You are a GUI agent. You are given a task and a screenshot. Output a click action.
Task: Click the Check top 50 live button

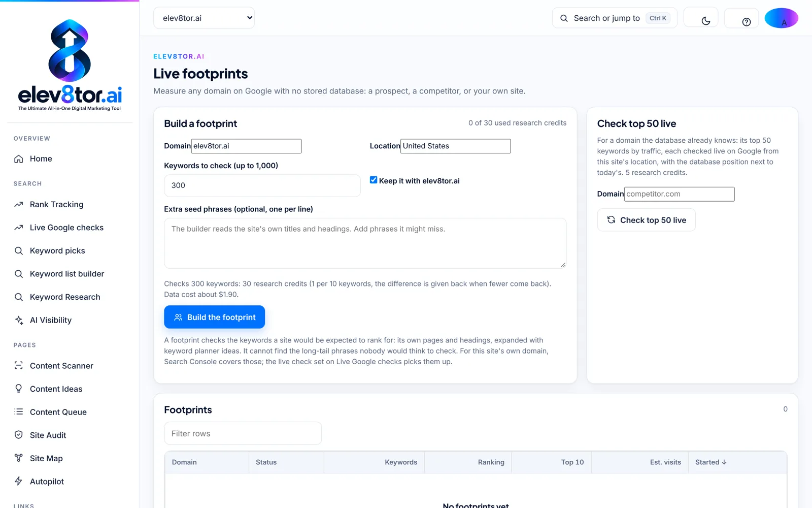(x=646, y=220)
